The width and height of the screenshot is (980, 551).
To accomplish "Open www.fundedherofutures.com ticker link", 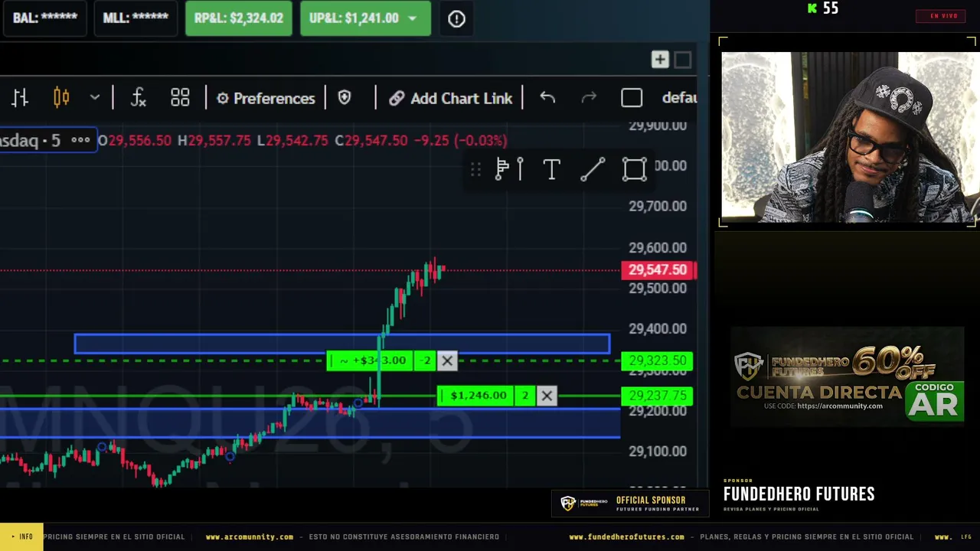I will coord(626,537).
